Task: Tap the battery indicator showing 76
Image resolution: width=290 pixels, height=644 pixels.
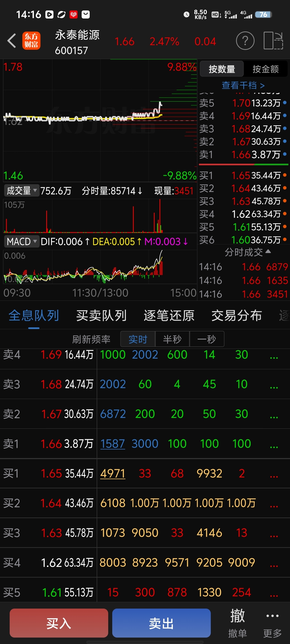Action: click(263, 14)
